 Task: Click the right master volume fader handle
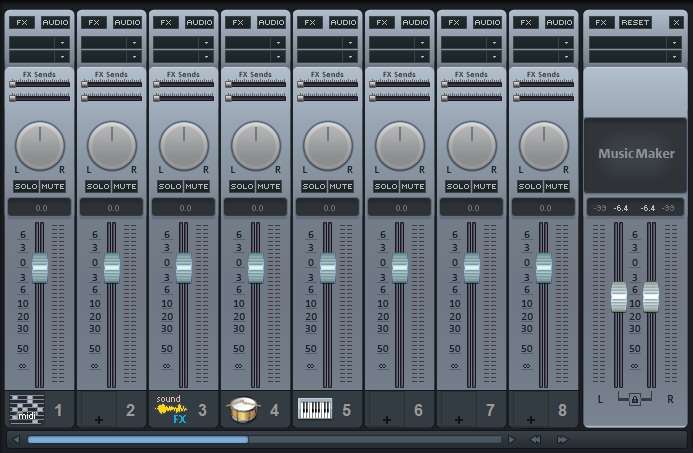(x=651, y=297)
